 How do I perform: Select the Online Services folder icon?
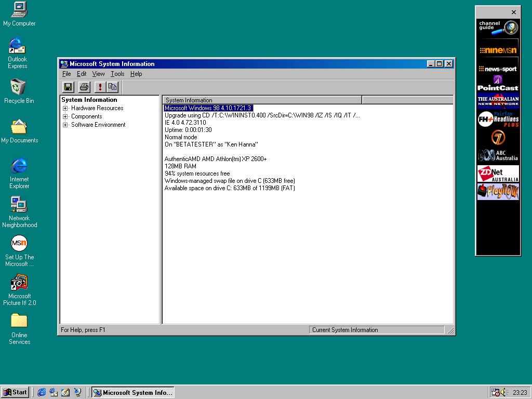(x=19, y=329)
